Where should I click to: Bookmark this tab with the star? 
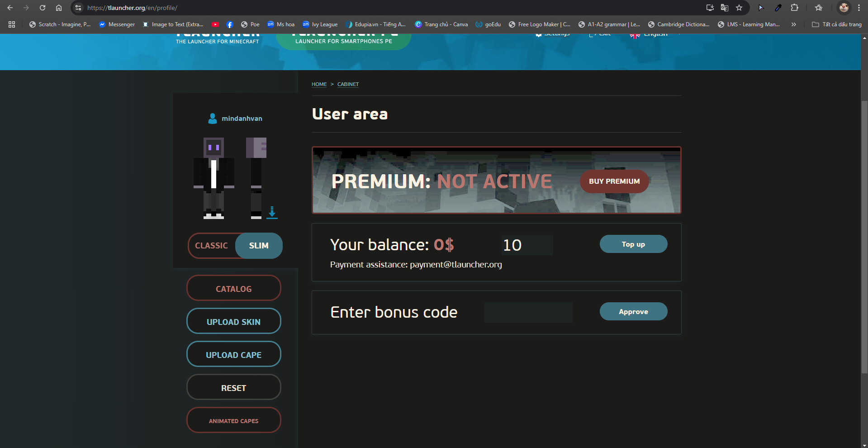739,8
